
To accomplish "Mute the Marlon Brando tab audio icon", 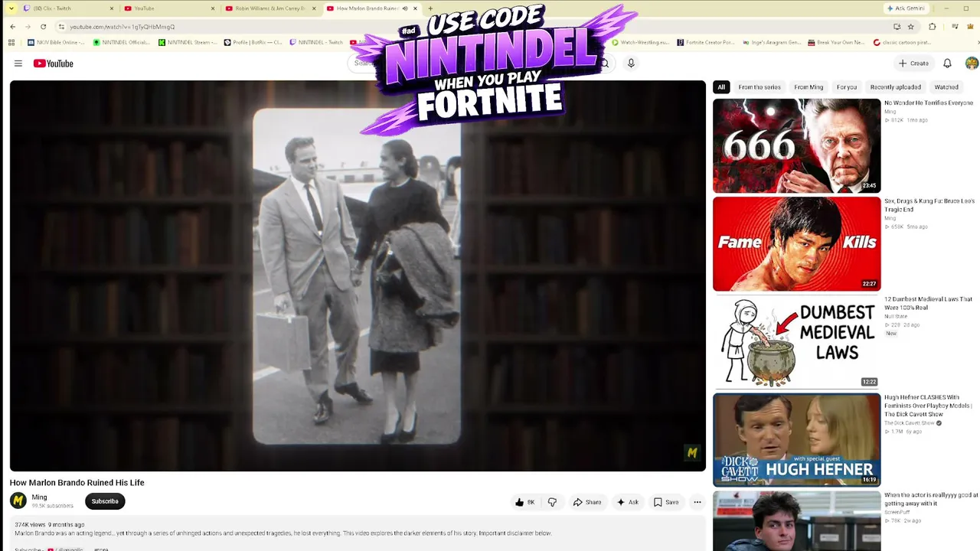I will 405,8.
